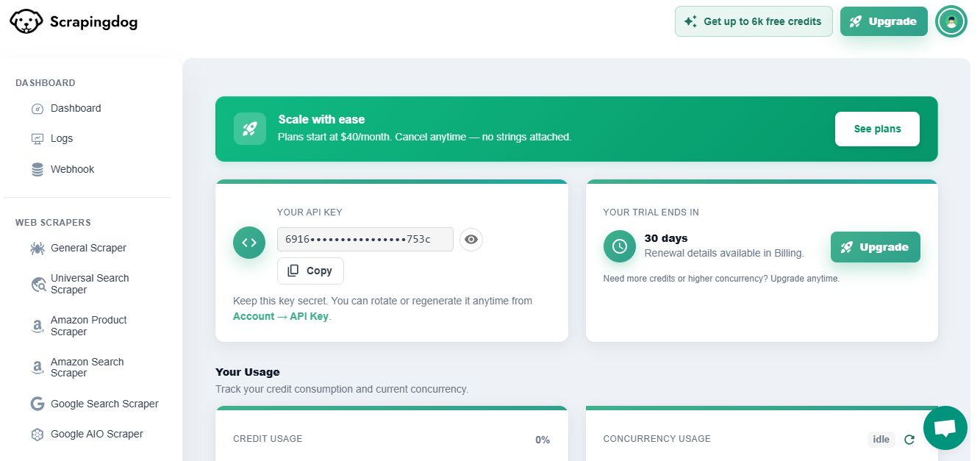Image resolution: width=980 pixels, height=461 pixels.
Task: Select Universal Search Scraper in the sidebar
Action: point(90,284)
